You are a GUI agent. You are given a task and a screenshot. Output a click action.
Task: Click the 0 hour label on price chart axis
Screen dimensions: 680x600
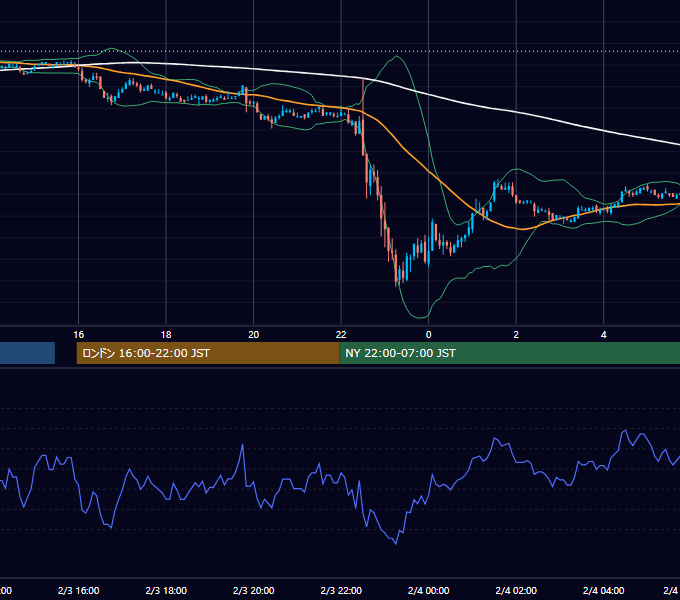click(428, 335)
